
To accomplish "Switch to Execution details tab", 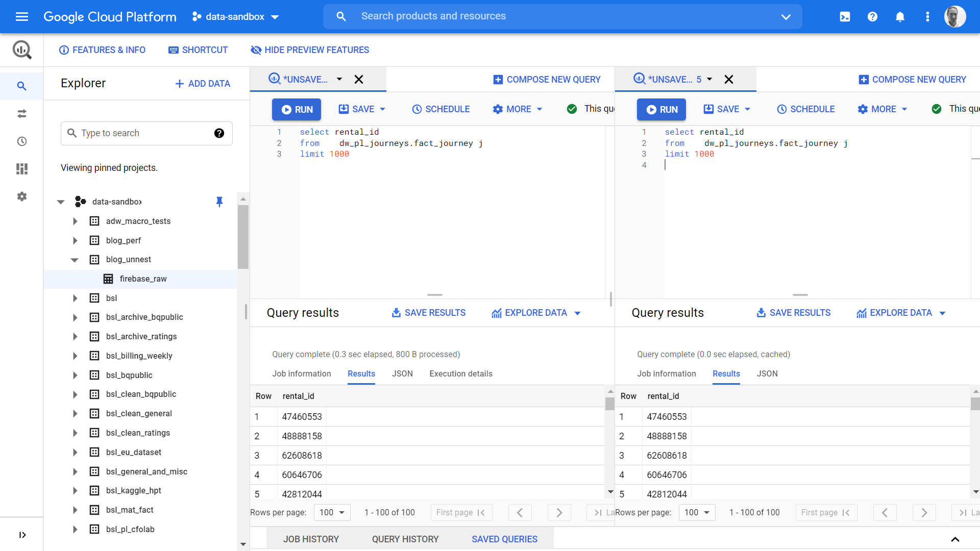I will click(x=461, y=373).
